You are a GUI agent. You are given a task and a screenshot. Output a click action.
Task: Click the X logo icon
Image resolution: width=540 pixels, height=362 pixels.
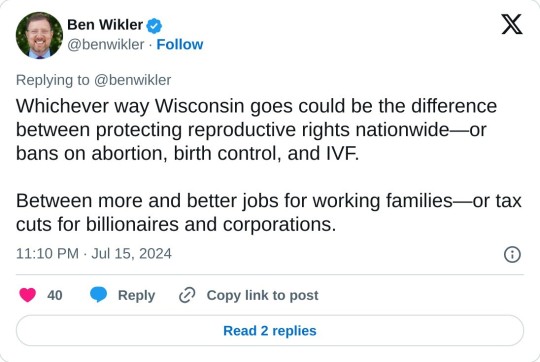[x=512, y=24]
